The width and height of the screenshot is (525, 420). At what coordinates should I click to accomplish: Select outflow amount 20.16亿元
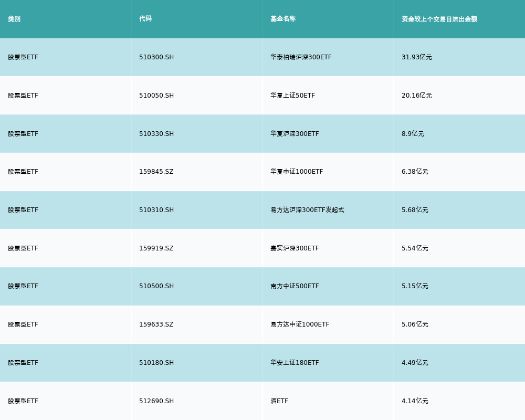(x=417, y=96)
